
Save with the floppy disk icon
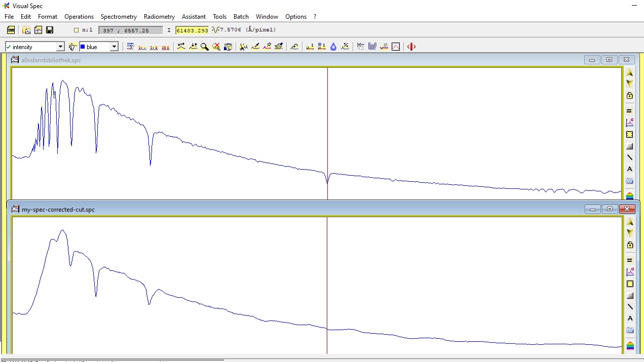[x=50, y=30]
